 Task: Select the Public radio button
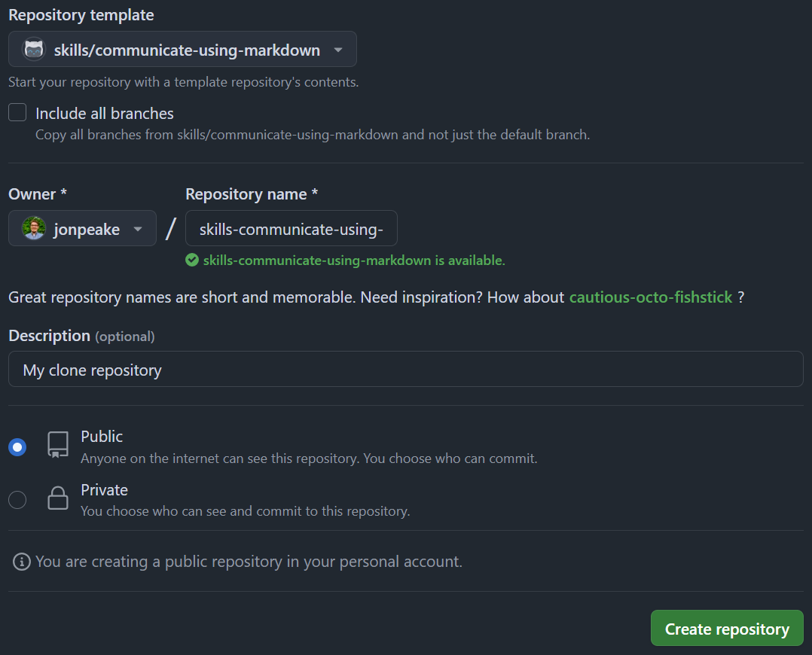(x=17, y=447)
